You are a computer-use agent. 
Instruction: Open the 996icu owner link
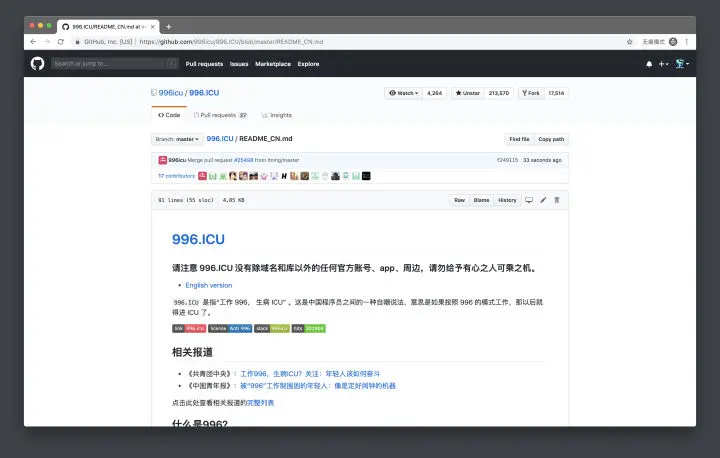pyautogui.click(x=171, y=93)
